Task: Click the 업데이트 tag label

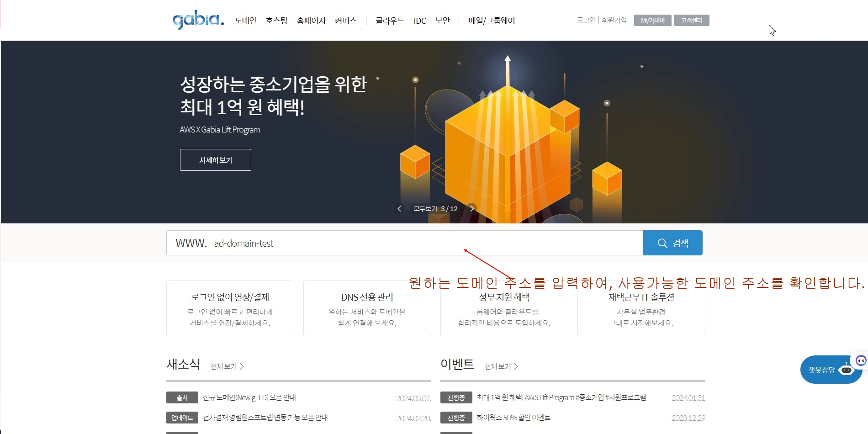Action: click(182, 418)
